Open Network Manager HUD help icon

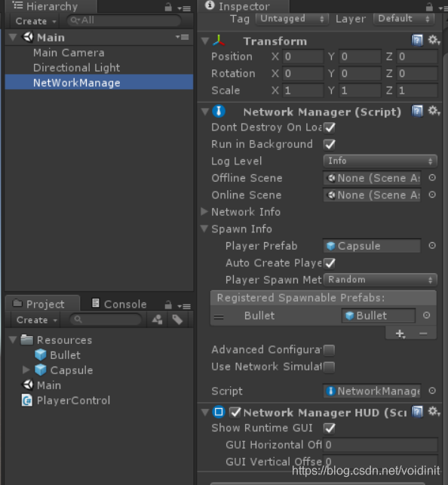pyautogui.click(x=417, y=412)
